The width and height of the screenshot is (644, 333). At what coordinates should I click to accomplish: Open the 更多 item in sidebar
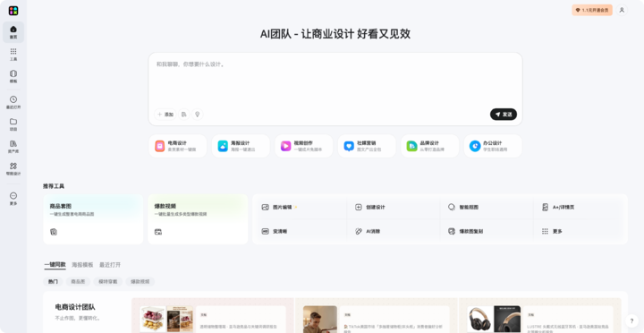coord(13,199)
